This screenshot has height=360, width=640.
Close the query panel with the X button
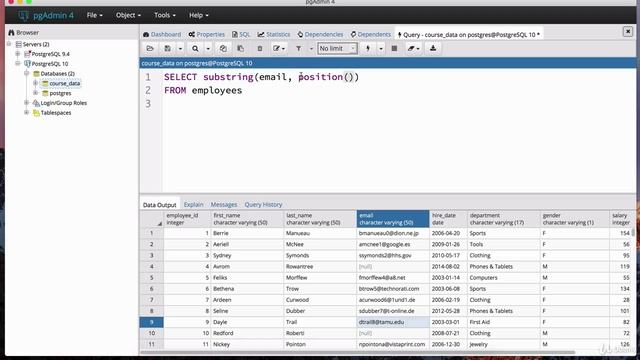628,31
